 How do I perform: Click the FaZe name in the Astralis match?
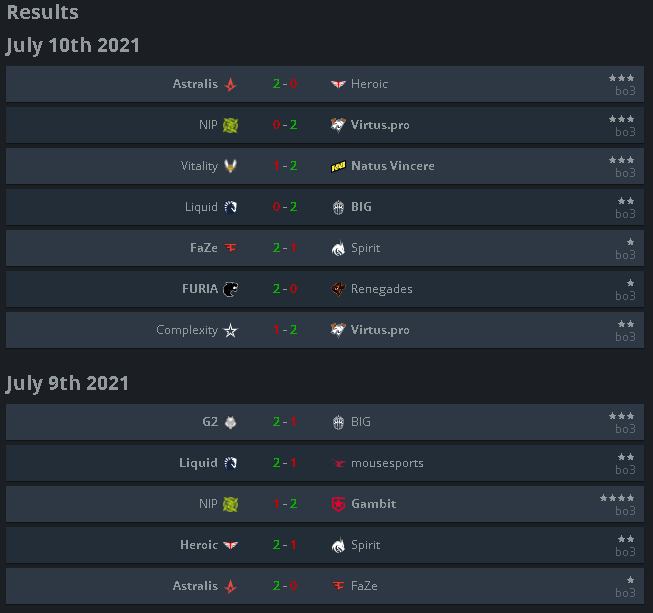364,586
